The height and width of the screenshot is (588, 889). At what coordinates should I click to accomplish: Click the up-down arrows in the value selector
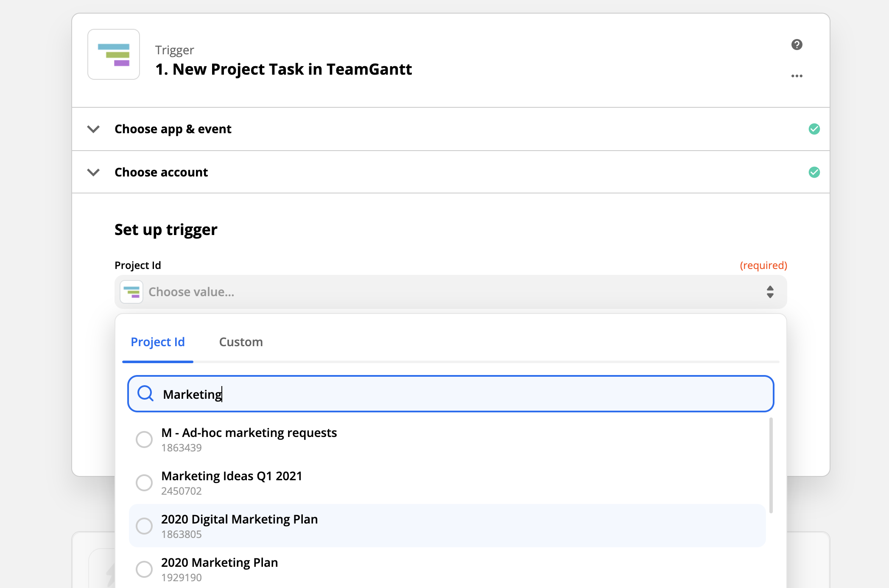click(770, 292)
